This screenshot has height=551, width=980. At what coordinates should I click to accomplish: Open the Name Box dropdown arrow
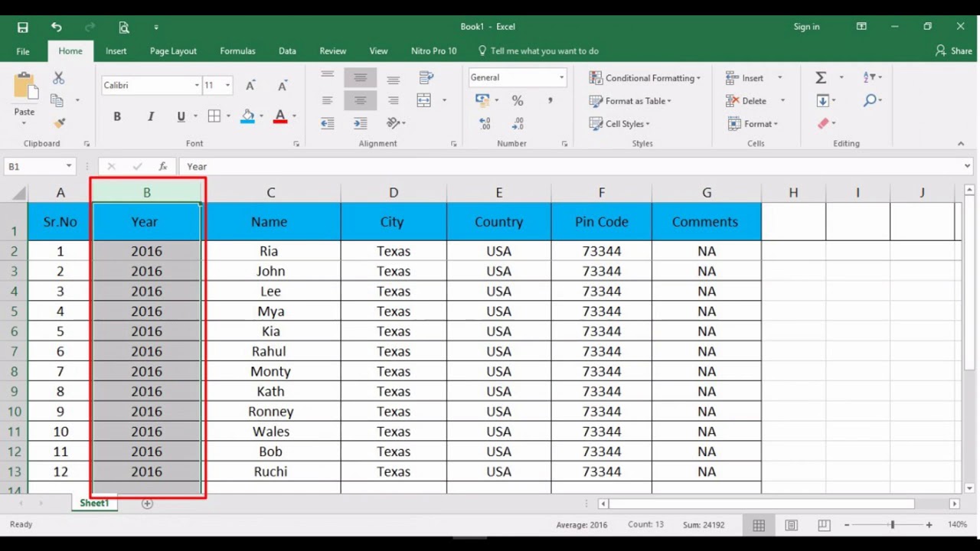click(x=69, y=166)
